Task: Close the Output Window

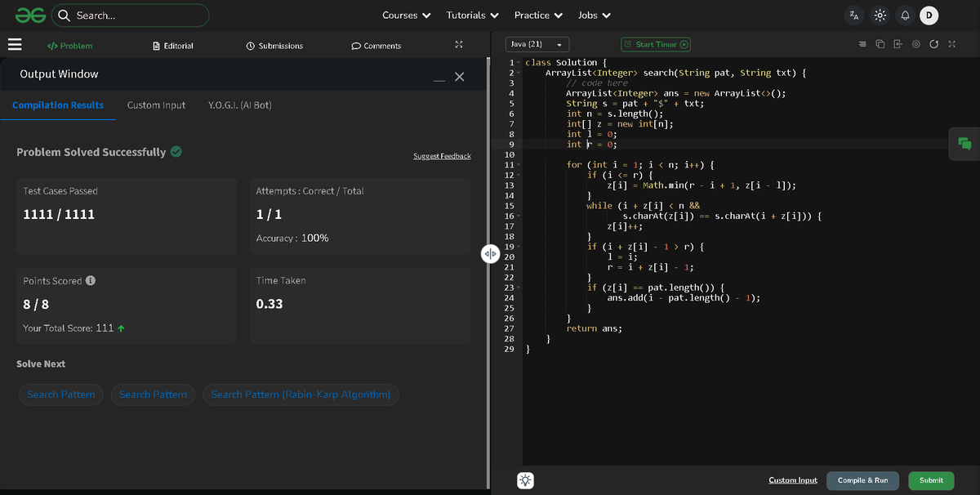Action: pyautogui.click(x=460, y=76)
